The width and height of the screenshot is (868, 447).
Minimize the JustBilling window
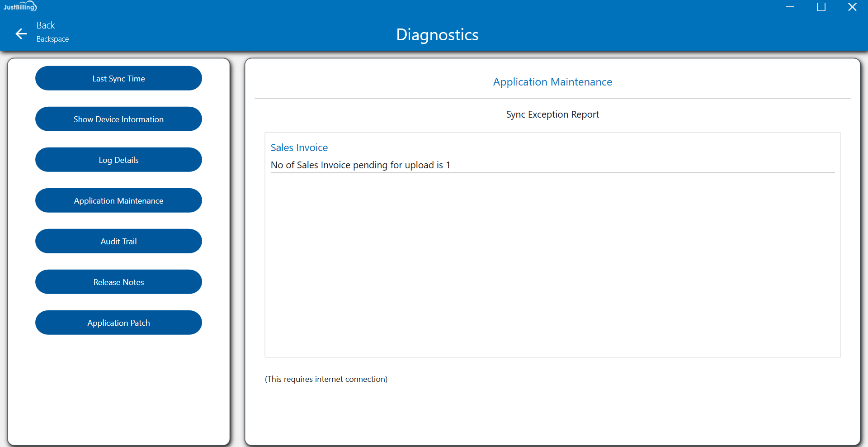tap(790, 7)
